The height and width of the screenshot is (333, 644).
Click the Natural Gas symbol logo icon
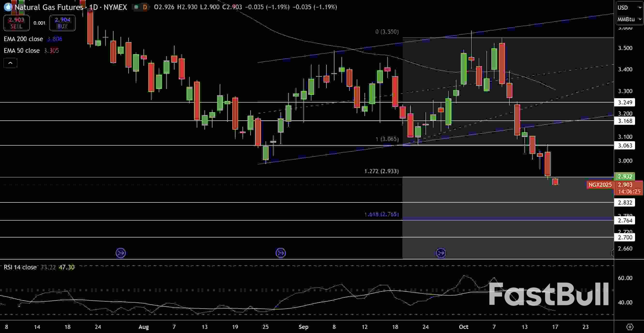pos(8,7)
